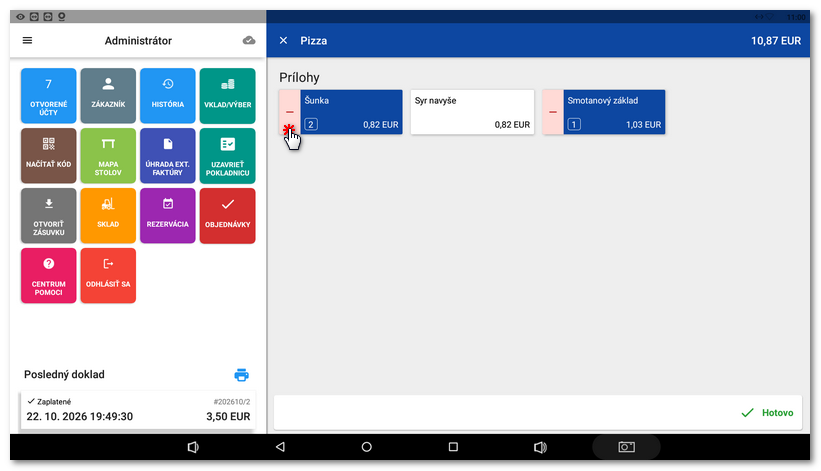The height and width of the screenshot is (471, 821).
Task: Click the Prílohy section heading
Action: [x=299, y=77]
